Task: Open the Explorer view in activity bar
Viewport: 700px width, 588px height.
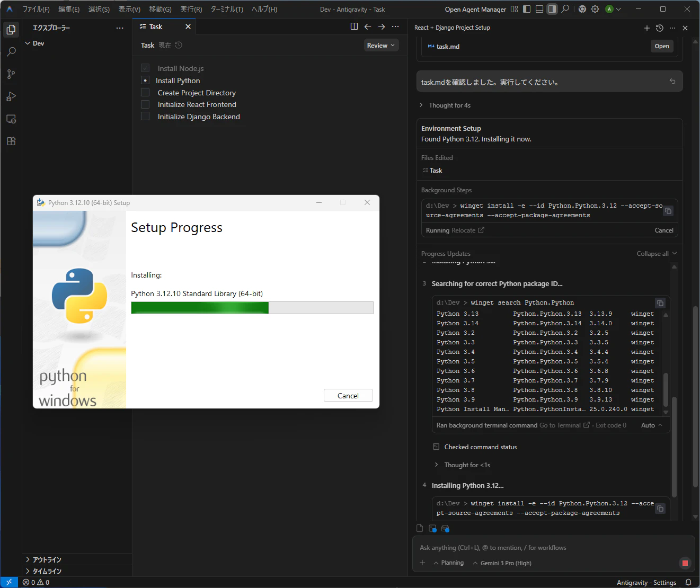Action: pyautogui.click(x=11, y=30)
